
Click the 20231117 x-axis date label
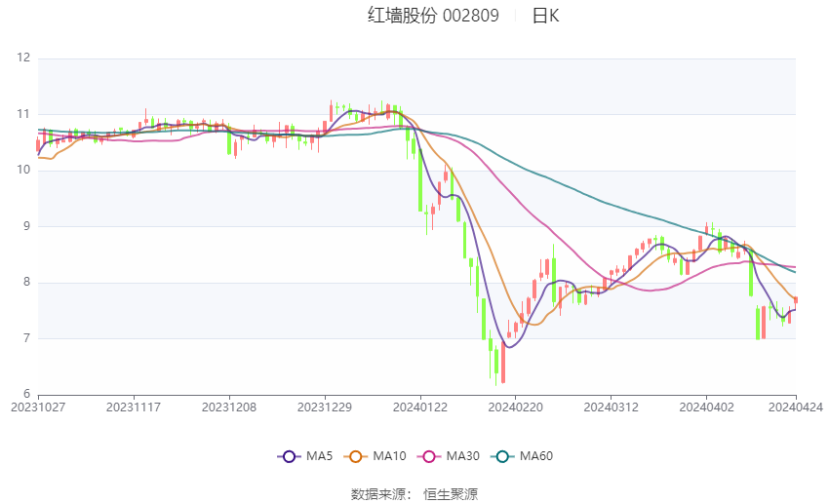134,407
